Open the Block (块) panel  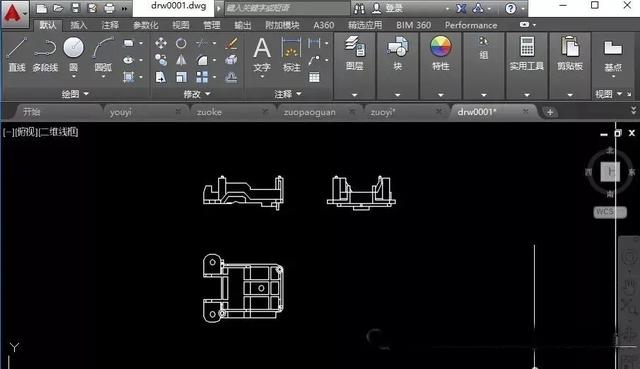point(398,53)
